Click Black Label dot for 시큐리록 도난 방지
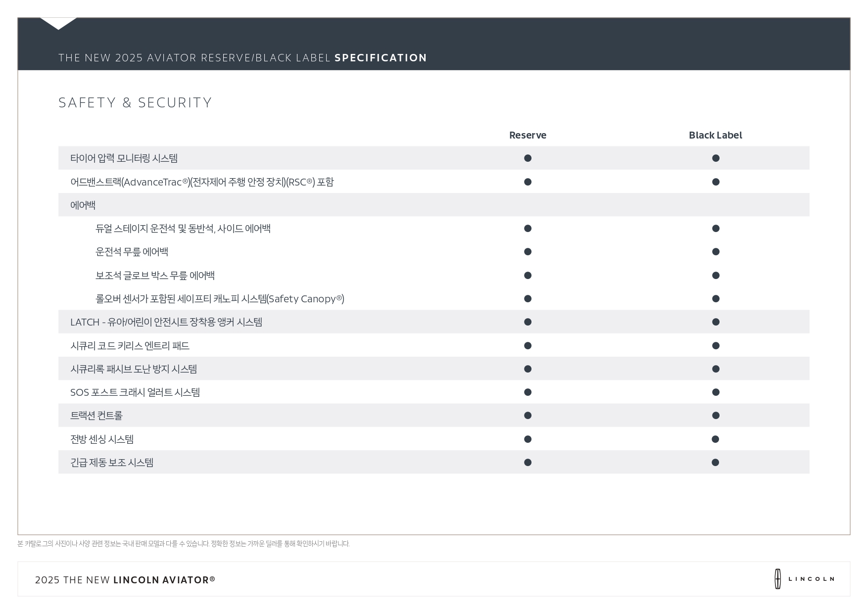Screen dimensions: 868x614 (x=716, y=369)
